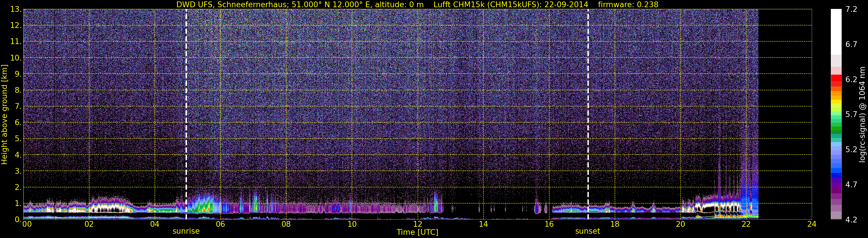Click the 3. tick on the height axis
This screenshot has width=868, height=238.
(x=18, y=171)
